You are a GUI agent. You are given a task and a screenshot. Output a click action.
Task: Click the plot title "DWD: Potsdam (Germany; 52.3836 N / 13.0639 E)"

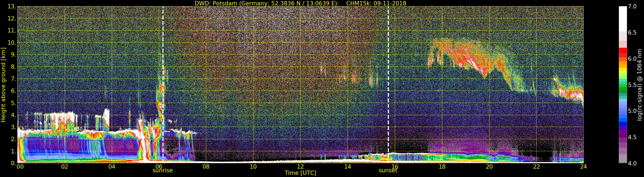[x=267, y=3]
